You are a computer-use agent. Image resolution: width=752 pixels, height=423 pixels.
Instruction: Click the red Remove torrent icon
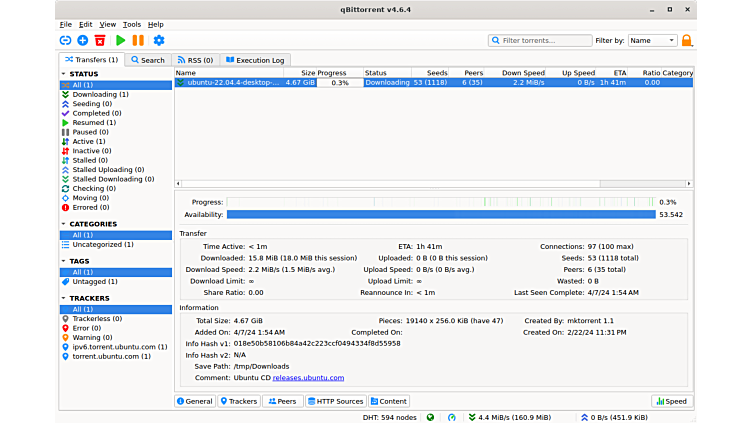pos(100,40)
